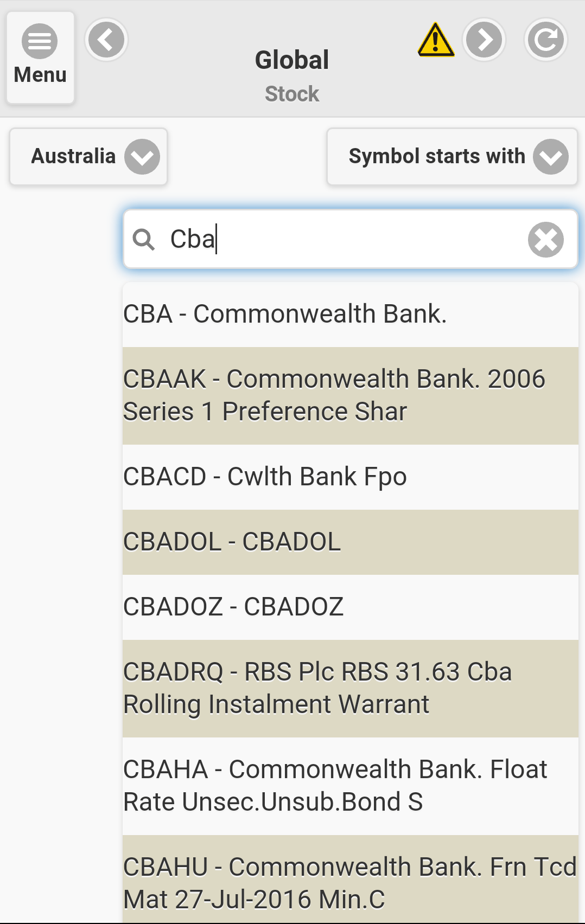The height and width of the screenshot is (924, 585).
Task: Go back with left arrow icon
Action: tap(106, 40)
